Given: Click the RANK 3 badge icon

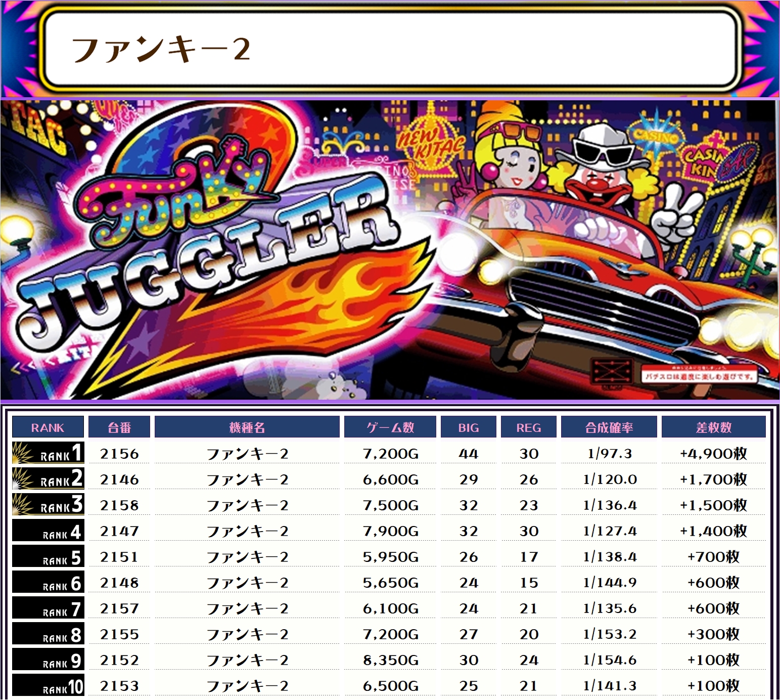Looking at the screenshot, I should pos(48,505).
